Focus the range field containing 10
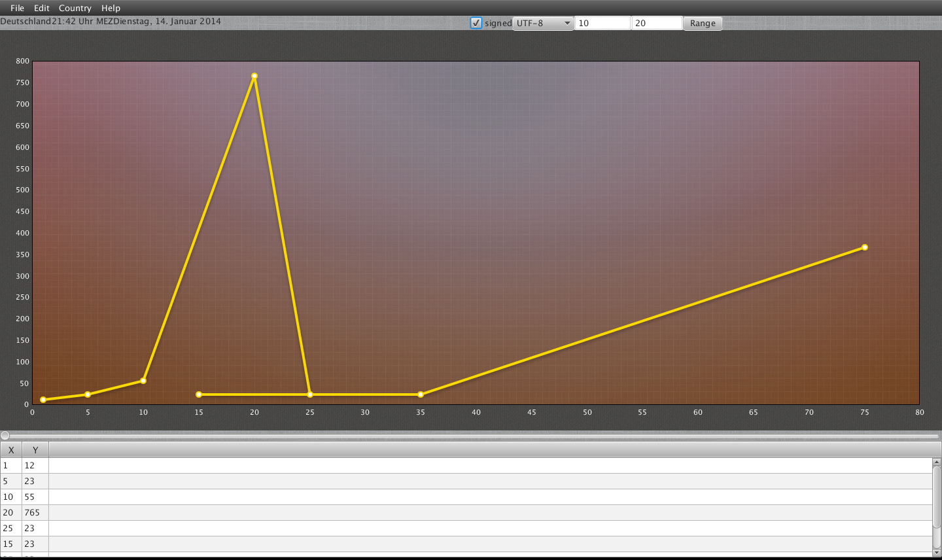This screenshot has height=560, width=942. 602,23
